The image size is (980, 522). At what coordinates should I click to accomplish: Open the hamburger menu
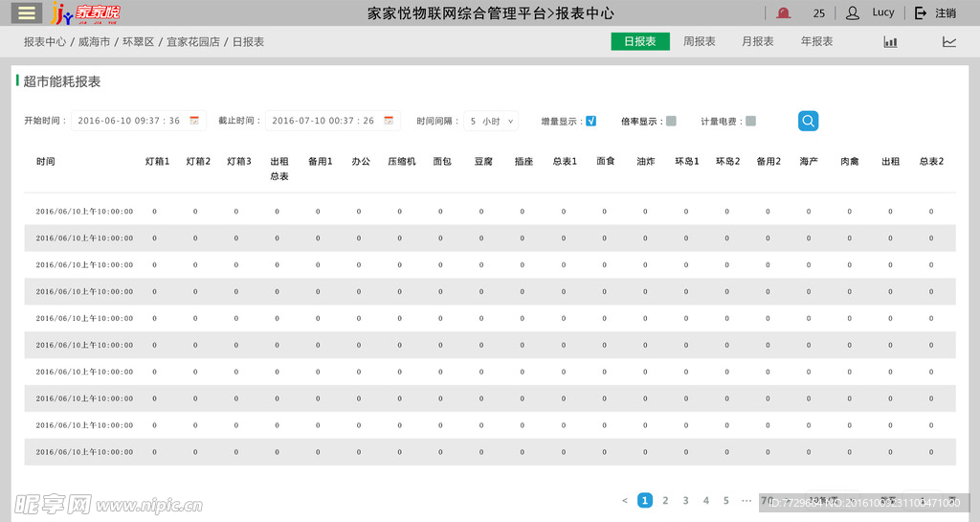26,12
